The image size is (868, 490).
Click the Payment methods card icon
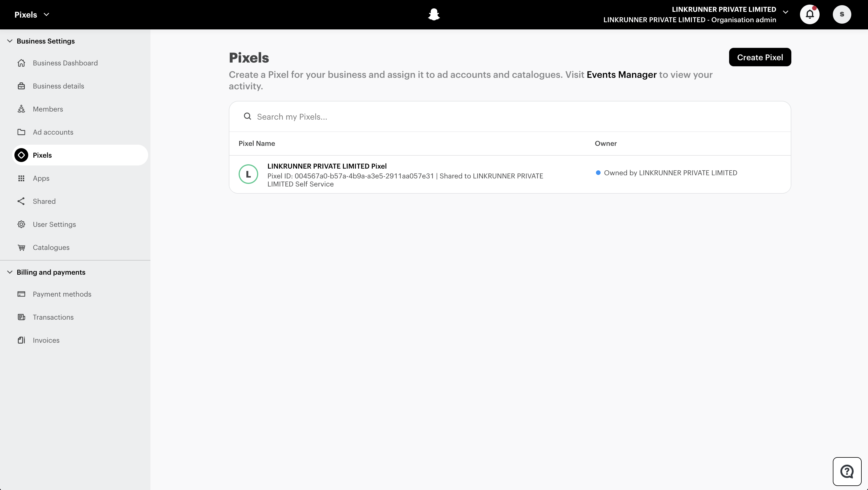(x=22, y=294)
